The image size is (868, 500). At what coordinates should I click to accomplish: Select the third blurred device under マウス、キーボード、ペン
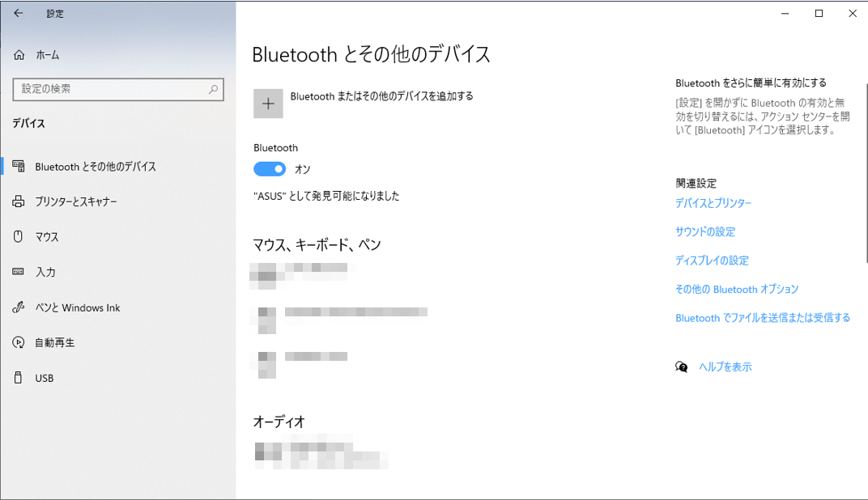pos(299,365)
